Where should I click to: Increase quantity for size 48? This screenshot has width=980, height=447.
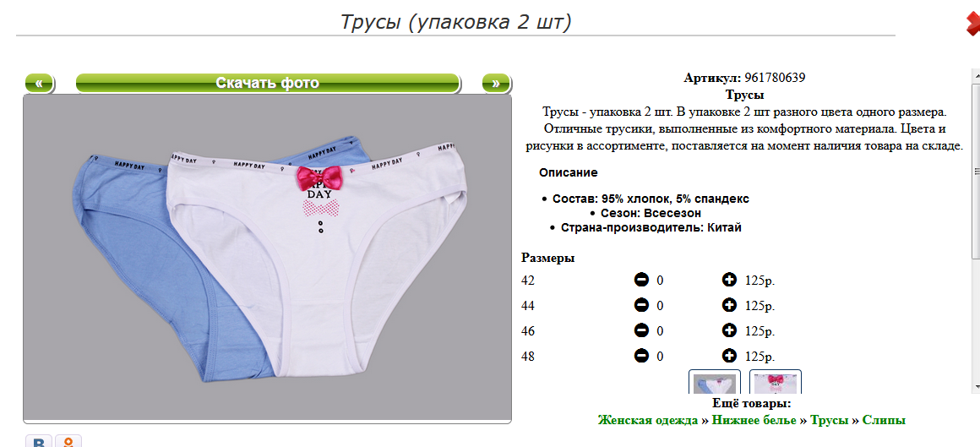click(x=729, y=356)
